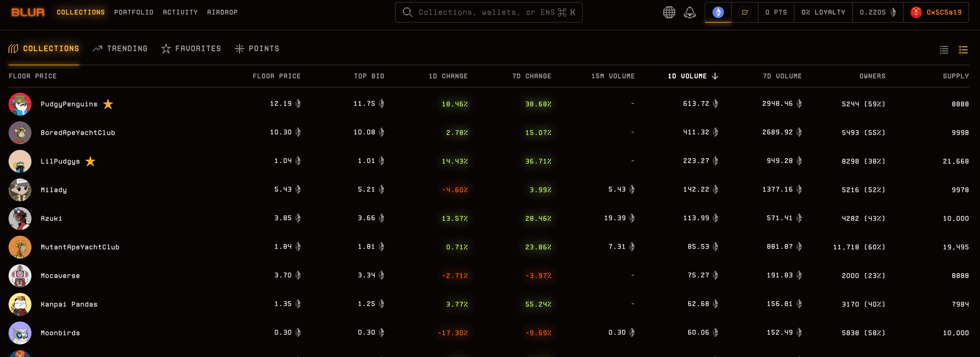Open the BoredApeYachtClub collection name
Viewport: 980px width, 357px height.
77,132
